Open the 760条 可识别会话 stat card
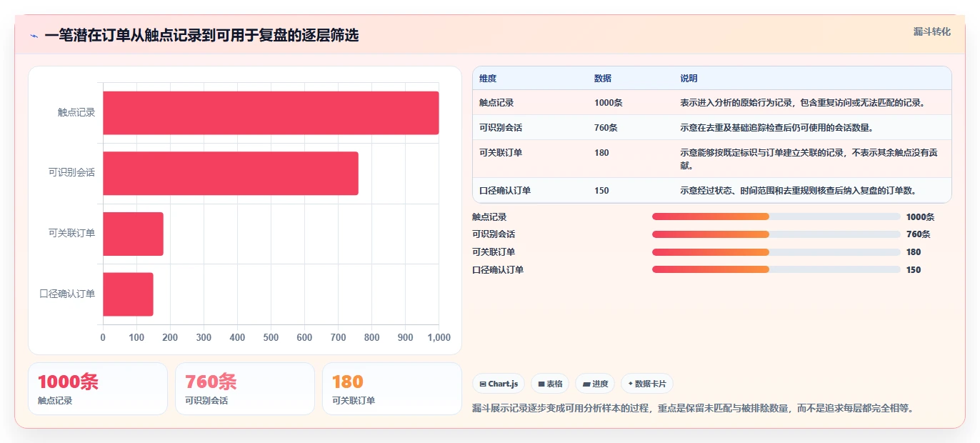 pos(245,389)
